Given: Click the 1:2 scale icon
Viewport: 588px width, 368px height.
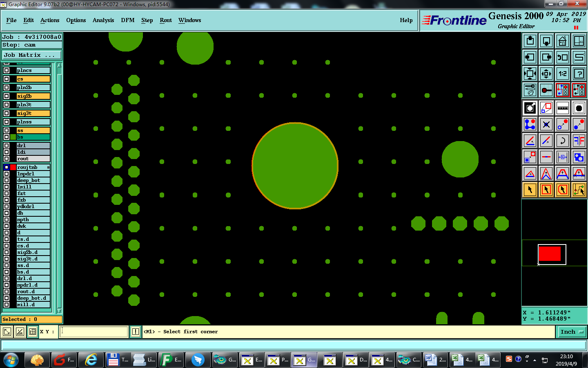Looking at the screenshot, I should (563, 74).
